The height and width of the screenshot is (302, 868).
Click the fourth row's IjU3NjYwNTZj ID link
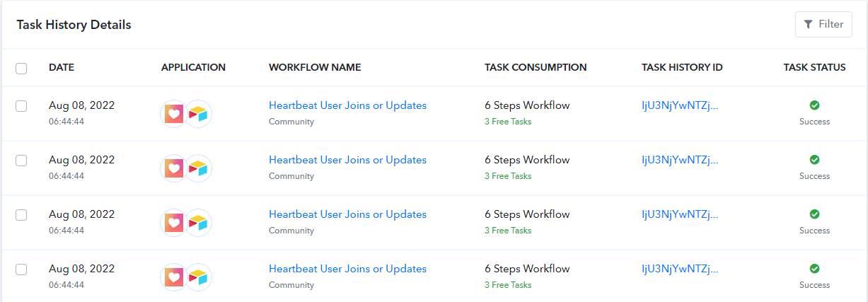pyautogui.click(x=680, y=269)
